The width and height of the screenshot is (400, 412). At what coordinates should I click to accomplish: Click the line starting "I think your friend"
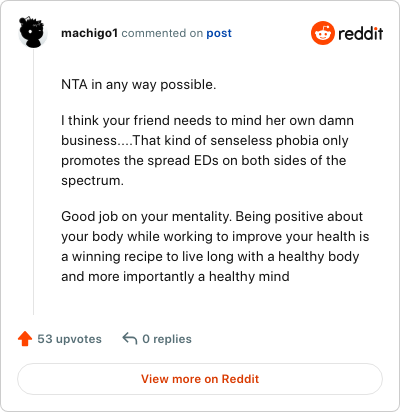pos(207,120)
